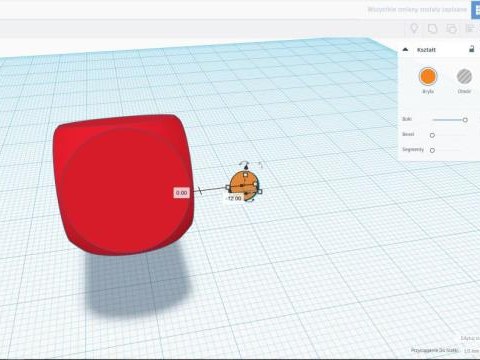
Task: Click the all changes saved status text
Action: coord(417,9)
